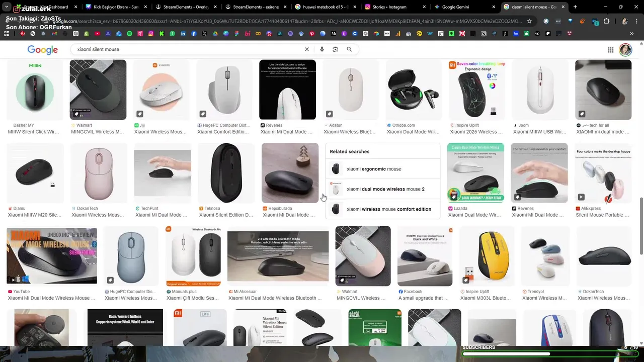Open the Gmail bookmark icon
Viewport: 644px width, 362px height.
[x=54, y=34]
